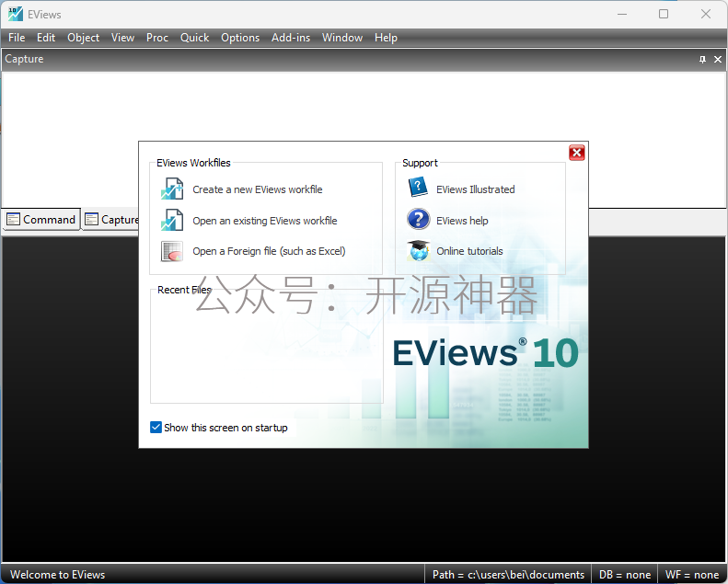Click Create a new EViews workfile link
This screenshot has width=728, height=584.
point(257,189)
